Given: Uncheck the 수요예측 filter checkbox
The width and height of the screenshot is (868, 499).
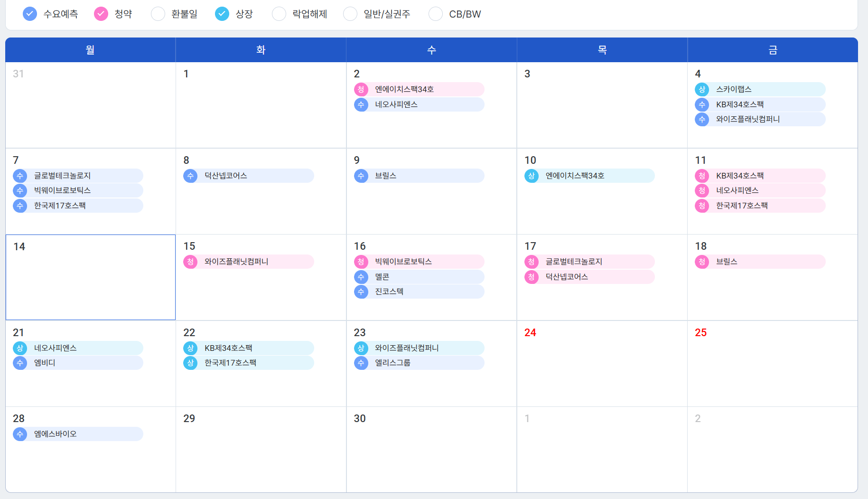Looking at the screenshot, I should point(29,14).
